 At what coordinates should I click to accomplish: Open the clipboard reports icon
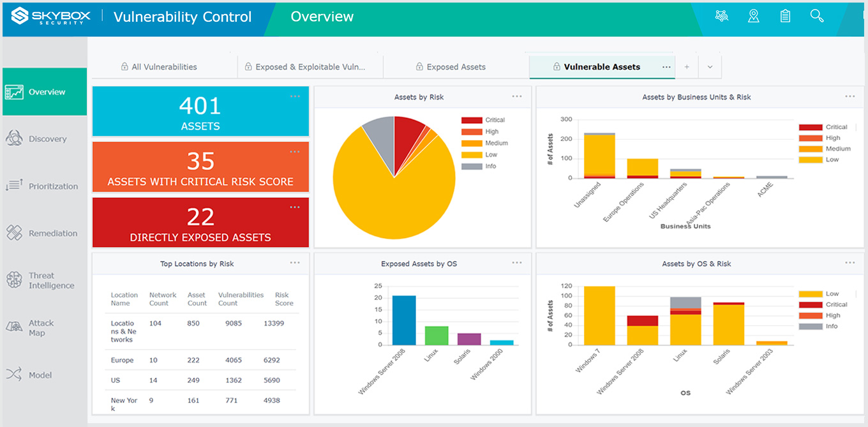(785, 17)
